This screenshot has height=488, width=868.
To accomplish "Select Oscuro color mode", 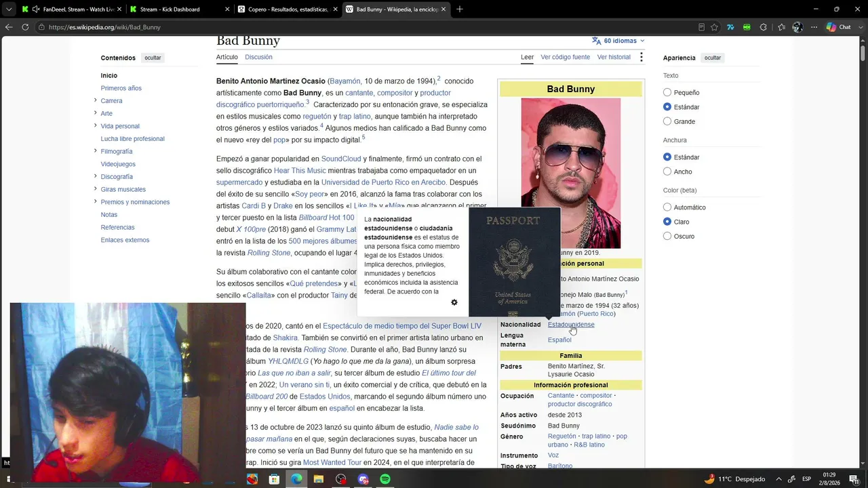I will (667, 236).
